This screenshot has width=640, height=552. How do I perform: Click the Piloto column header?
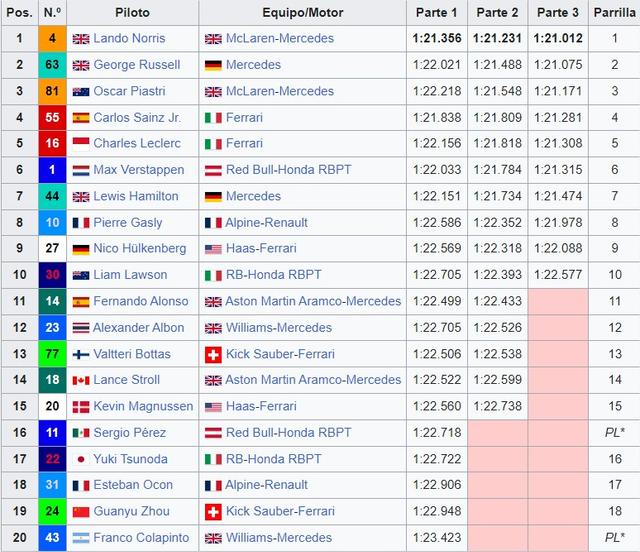pyautogui.click(x=132, y=13)
